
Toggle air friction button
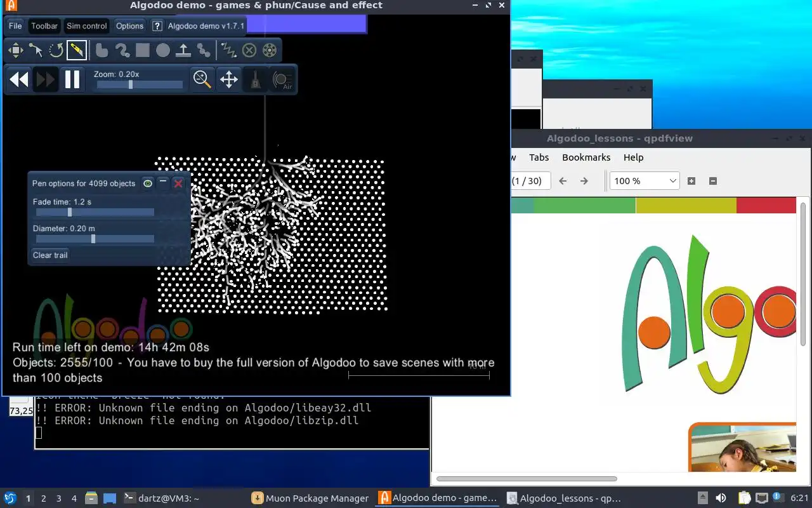[282, 79]
